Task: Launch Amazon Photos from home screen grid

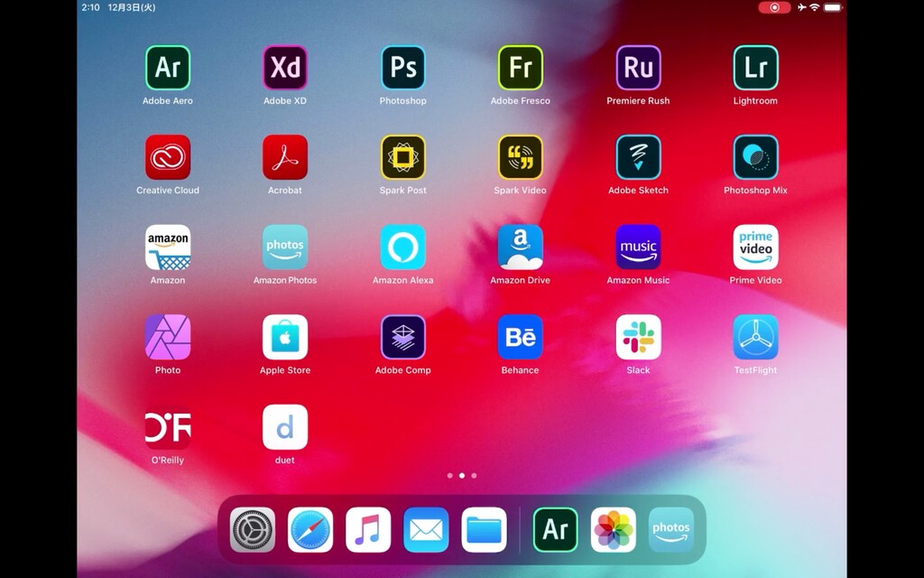Action: [x=285, y=247]
